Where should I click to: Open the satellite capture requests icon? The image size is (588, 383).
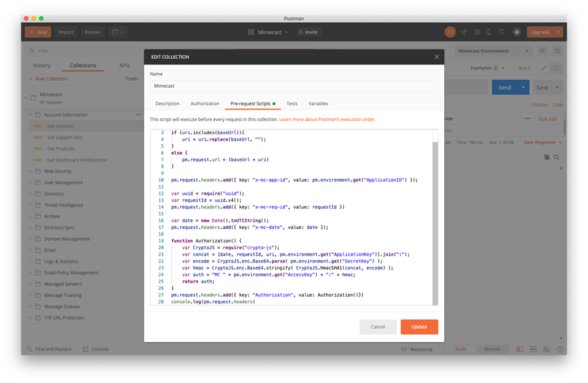click(x=464, y=33)
